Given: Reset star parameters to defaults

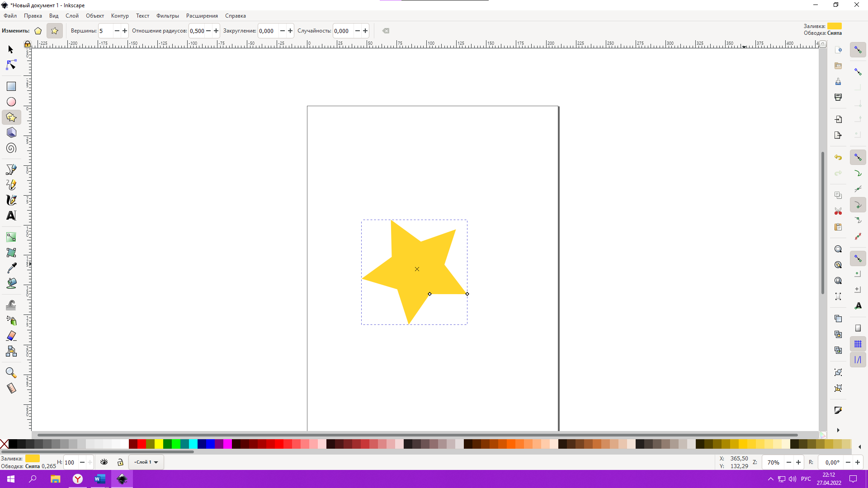Looking at the screenshot, I should click(386, 31).
